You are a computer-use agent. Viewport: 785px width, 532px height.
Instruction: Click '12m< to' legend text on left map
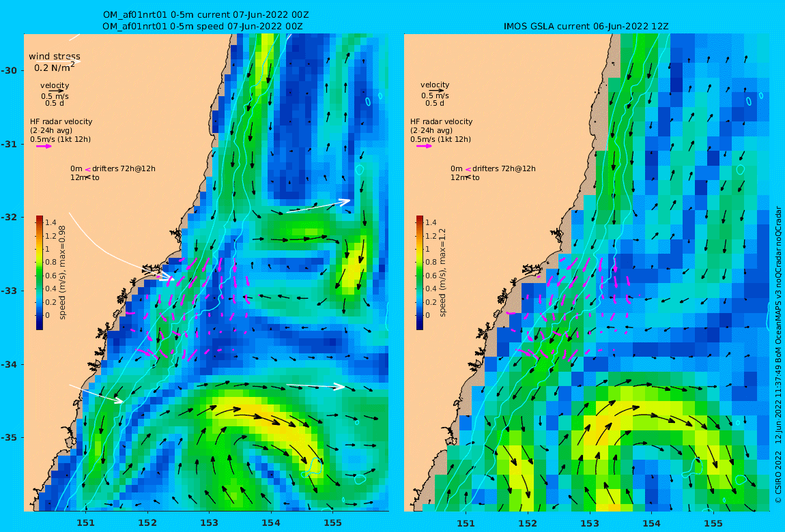pos(85,177)
